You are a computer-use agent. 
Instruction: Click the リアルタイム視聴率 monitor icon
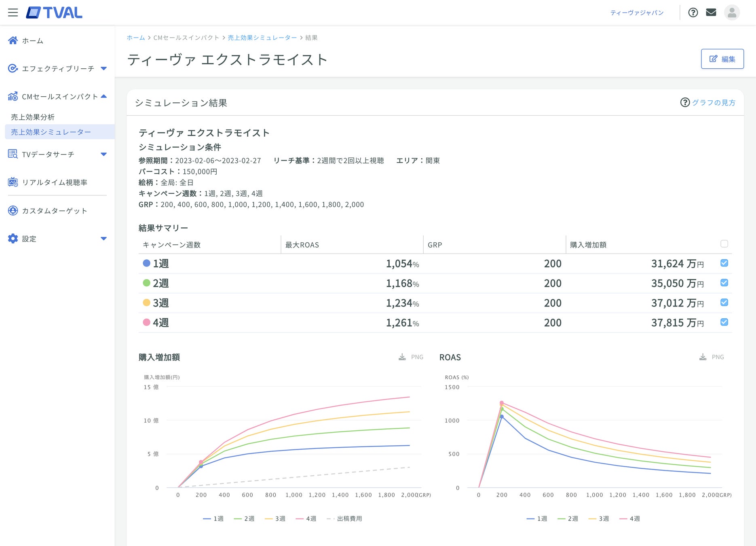point(13,182)
